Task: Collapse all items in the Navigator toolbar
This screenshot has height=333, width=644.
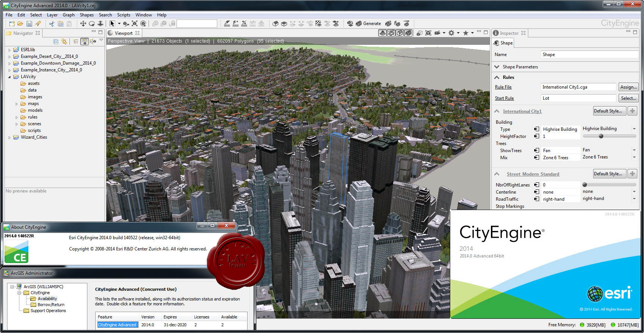Action: click(x=56, y=41)
